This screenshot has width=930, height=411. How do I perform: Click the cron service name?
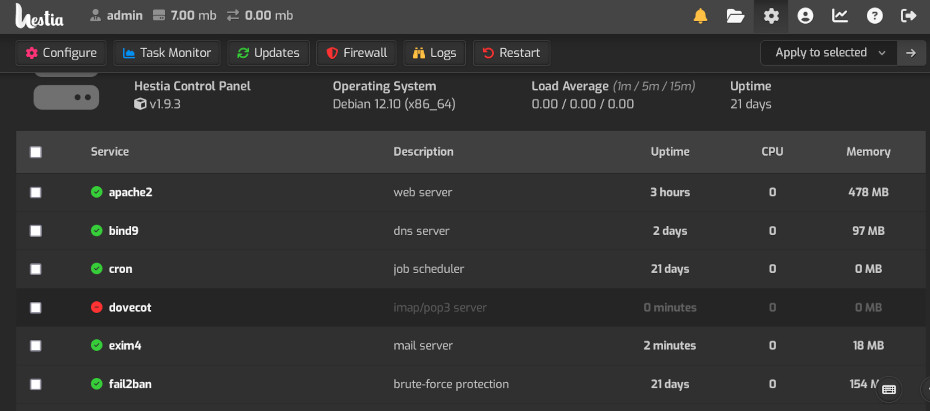(x=120, y=269)
